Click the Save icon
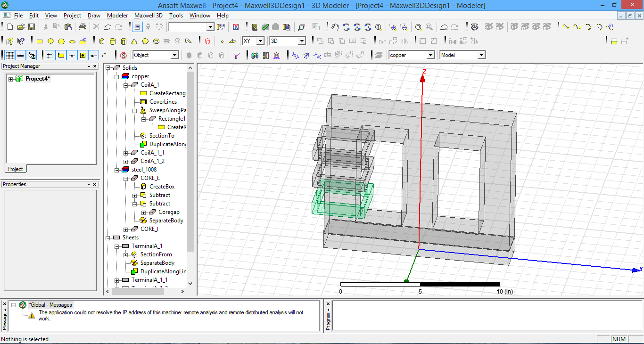This screenshot has height=344, width=644. pos(31,27)
